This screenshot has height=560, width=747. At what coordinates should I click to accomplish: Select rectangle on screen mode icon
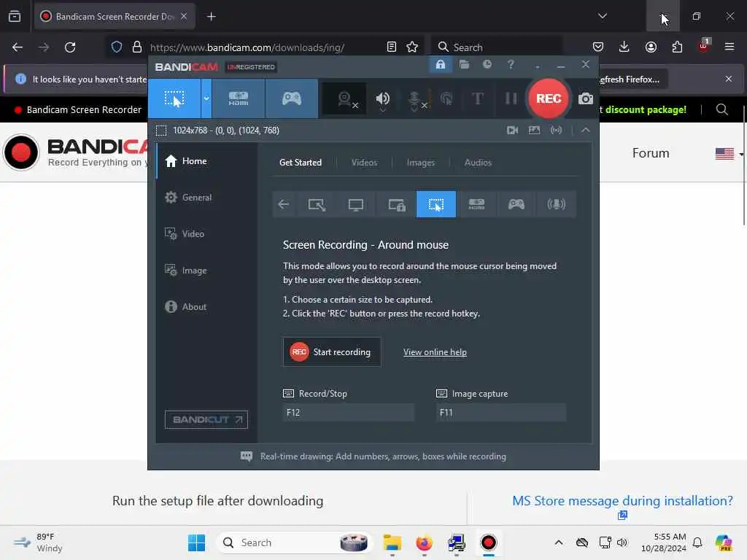point(317,204)
